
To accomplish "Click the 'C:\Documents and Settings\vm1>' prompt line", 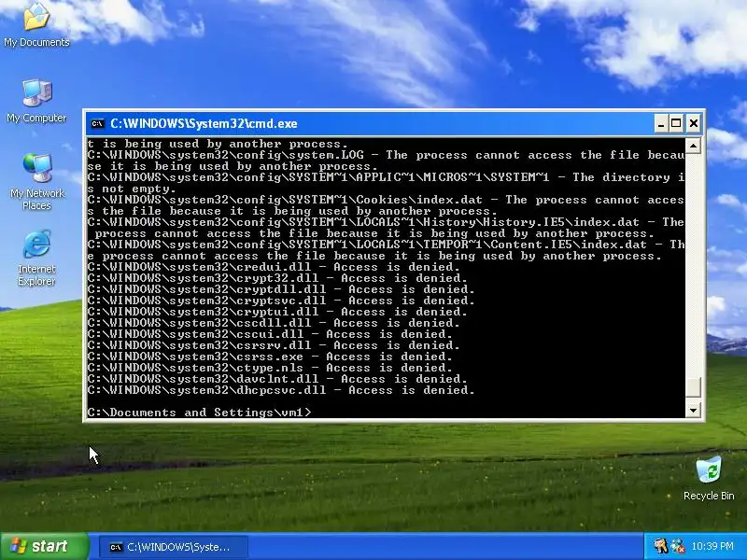I will [199, 413].
